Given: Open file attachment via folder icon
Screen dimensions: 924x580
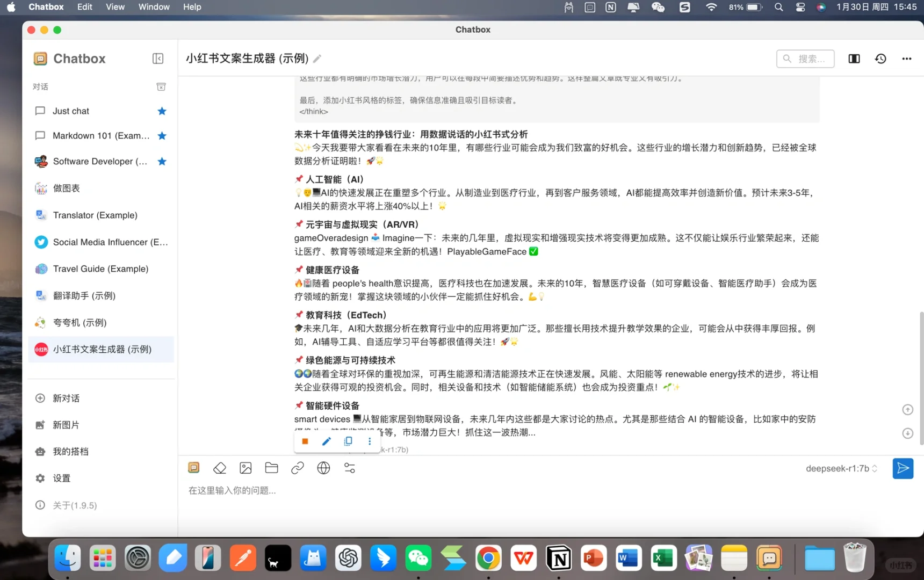Looking at the screenshot, I should pyautogui.click(x=271, y=468).
